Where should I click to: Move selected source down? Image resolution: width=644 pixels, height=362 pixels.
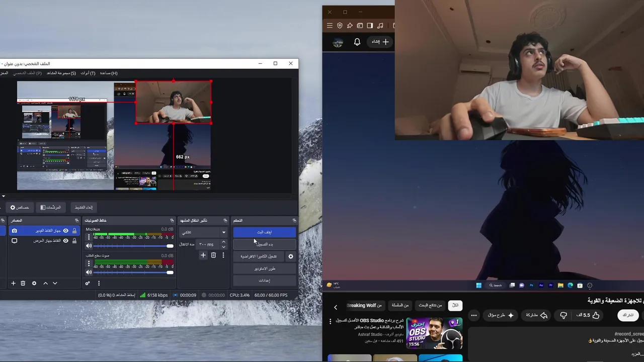pyautogui.click(x=55, y=284)
